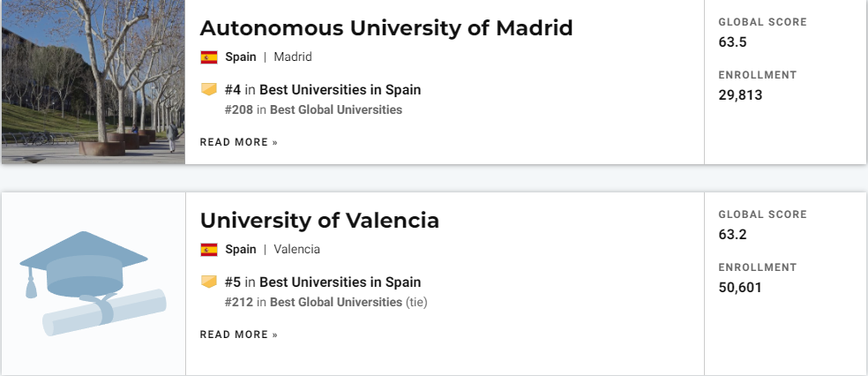
Task: Click the yellow badge icon beside #4 ranking
Action: coord(209,89)
